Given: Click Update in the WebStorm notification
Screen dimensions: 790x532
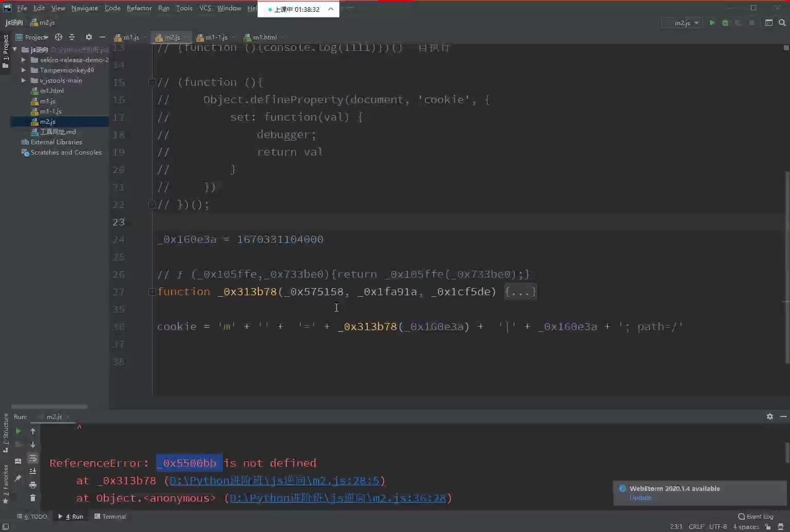Looking at the screenshot, I should 640,498.
